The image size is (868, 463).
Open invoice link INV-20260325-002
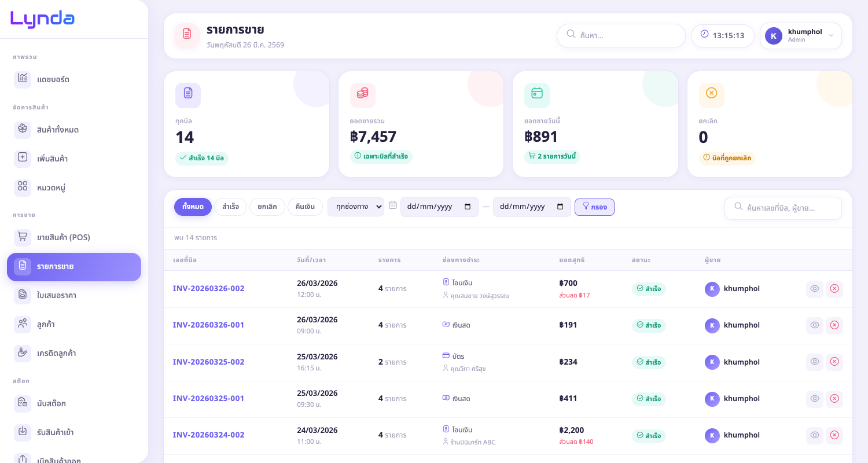click(x=208, y=362)
